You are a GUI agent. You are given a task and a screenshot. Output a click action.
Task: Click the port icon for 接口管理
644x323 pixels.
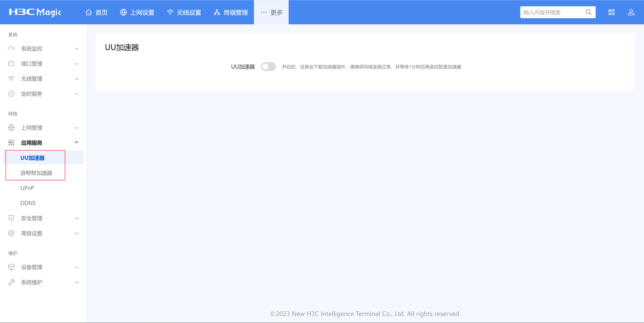click(x=11, y=64)
